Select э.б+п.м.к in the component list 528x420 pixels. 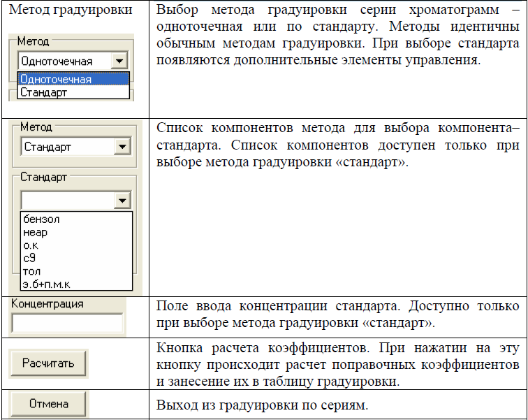point(47,284)
